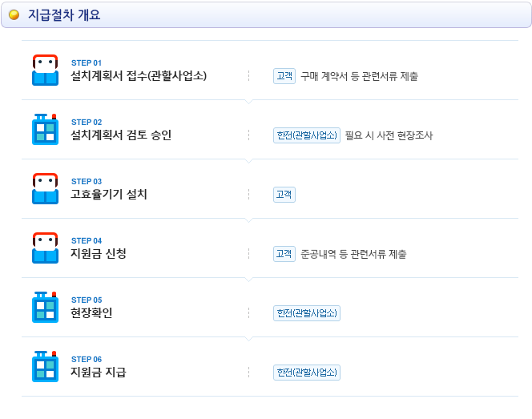The image size is (532, 419).
Task: Click the 고객 tag in STEP 04
Action: coord(284,254)
